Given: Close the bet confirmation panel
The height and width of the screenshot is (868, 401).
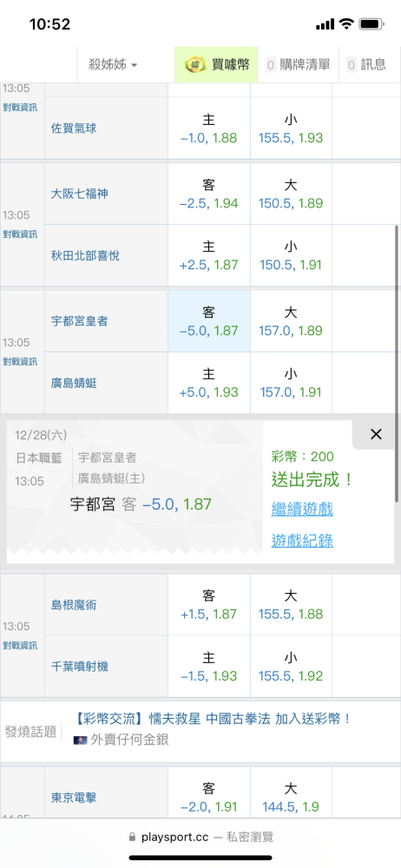Looking at the screenshot, I should click(376, 435).
